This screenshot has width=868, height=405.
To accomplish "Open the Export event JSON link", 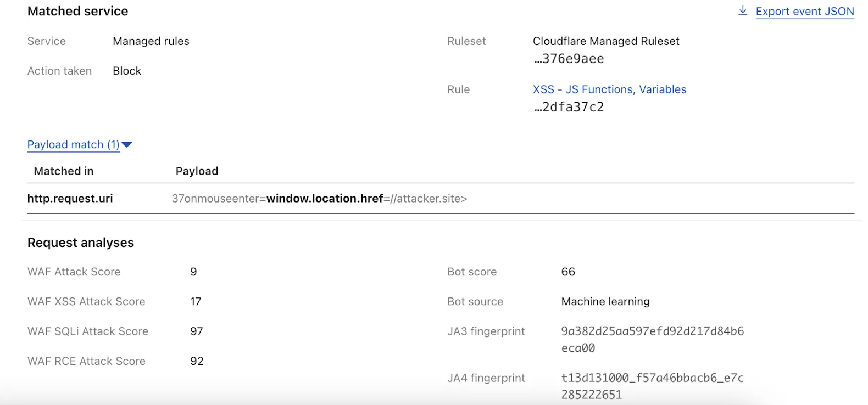I will [805, 12].
